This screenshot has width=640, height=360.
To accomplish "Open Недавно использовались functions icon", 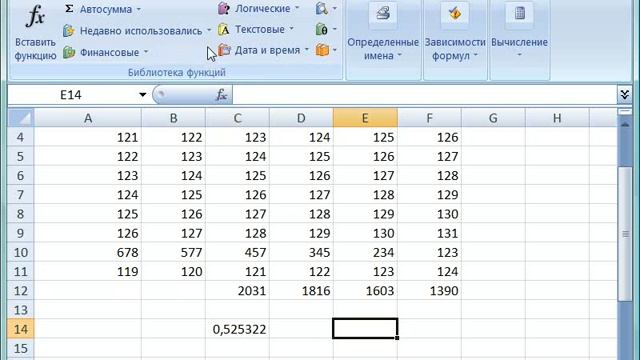I will 69,31.
